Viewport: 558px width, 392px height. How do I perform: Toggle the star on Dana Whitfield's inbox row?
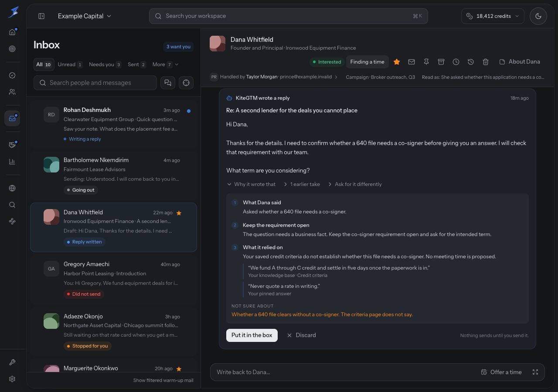[179, 213]
